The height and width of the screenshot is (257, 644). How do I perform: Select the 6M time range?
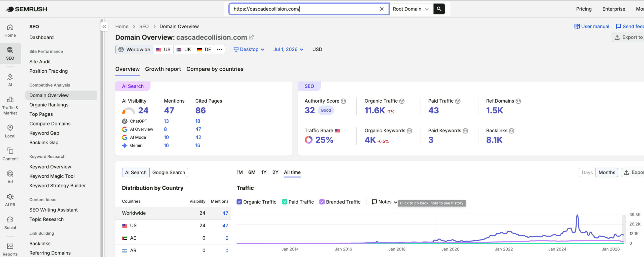click(252, 173)
